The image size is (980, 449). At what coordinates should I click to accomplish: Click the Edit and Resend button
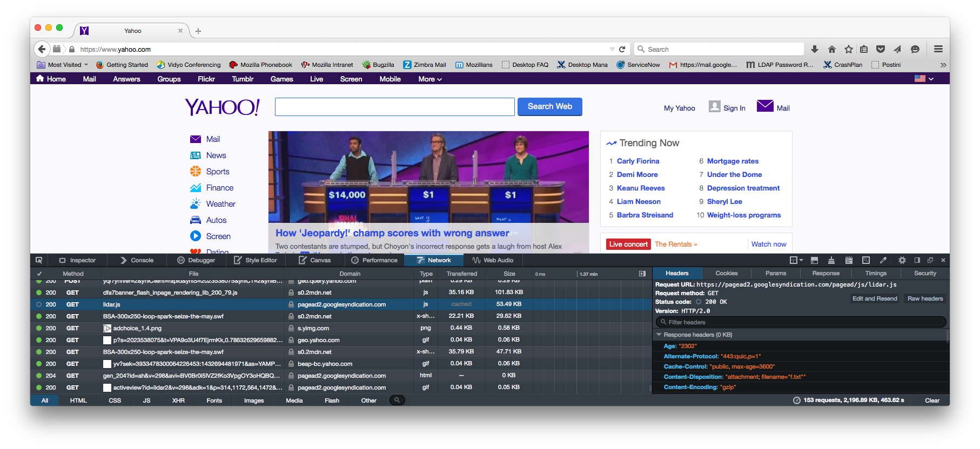point(874,298)
